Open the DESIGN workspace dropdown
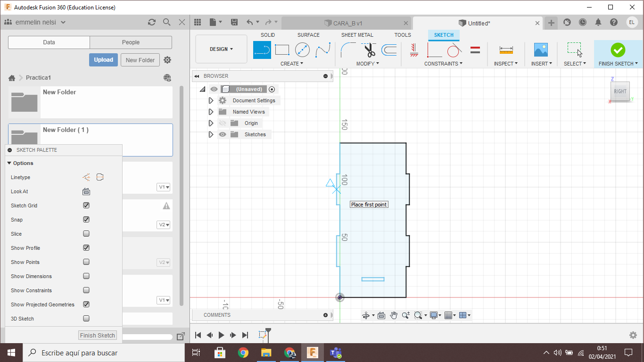This screenshot has width=644, height=362. pos(221,49)
